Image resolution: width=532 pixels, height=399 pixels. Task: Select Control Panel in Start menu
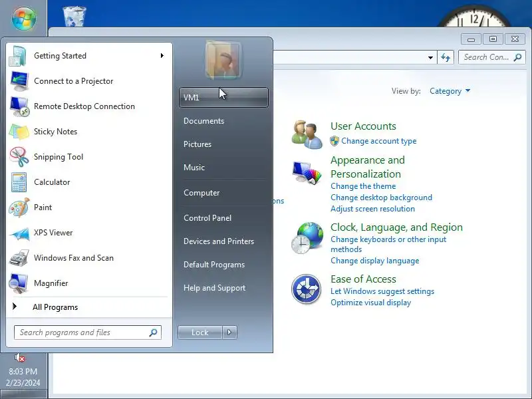(207, 218)
